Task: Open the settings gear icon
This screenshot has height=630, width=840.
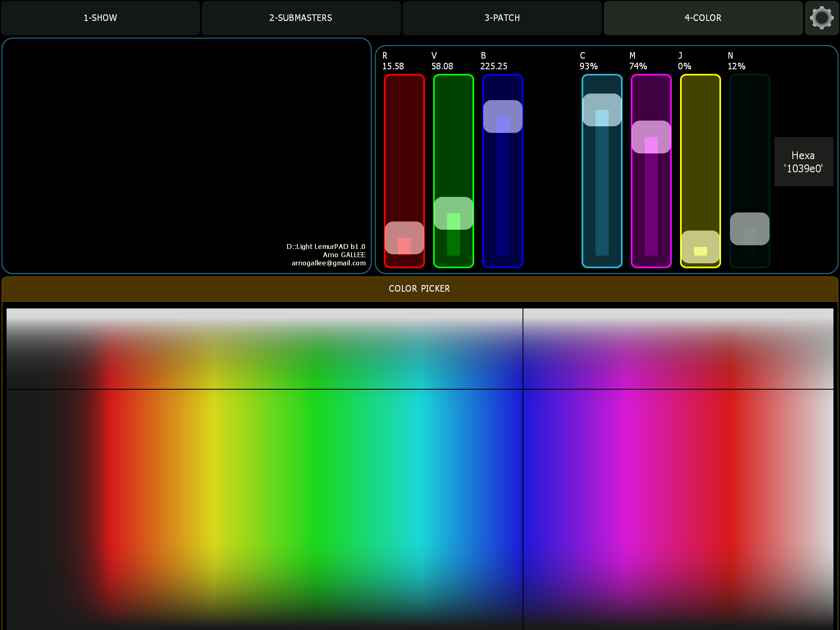Action: click(822, 18)
